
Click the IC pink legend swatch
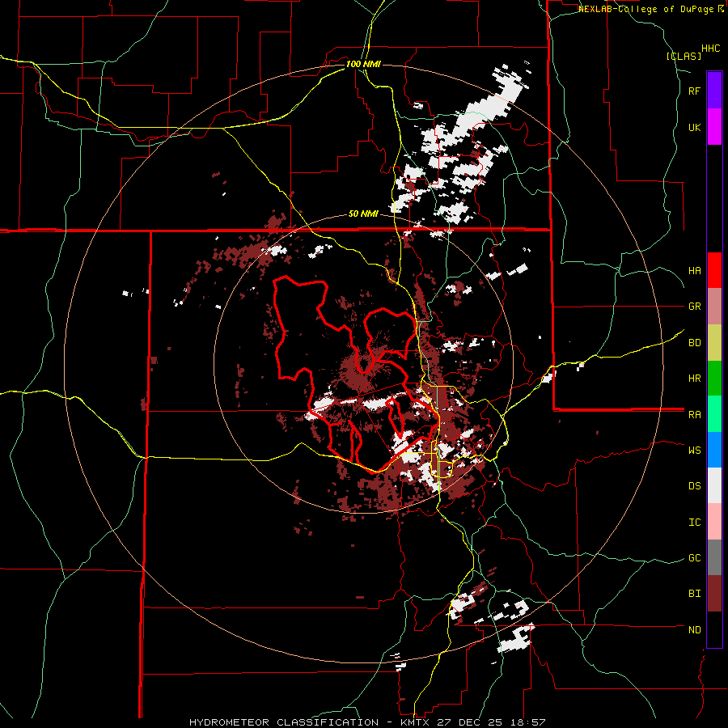(714, 522)
